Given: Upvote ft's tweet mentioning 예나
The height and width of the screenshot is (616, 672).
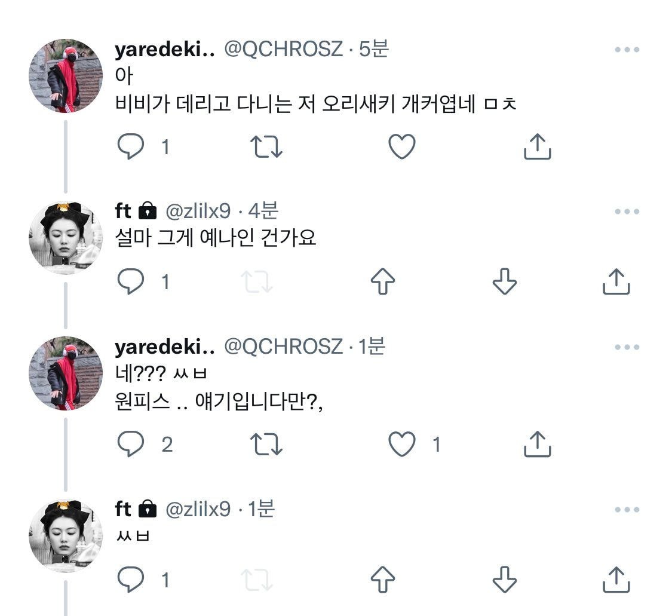Looking at the screenshot, I should click(383, 281).
